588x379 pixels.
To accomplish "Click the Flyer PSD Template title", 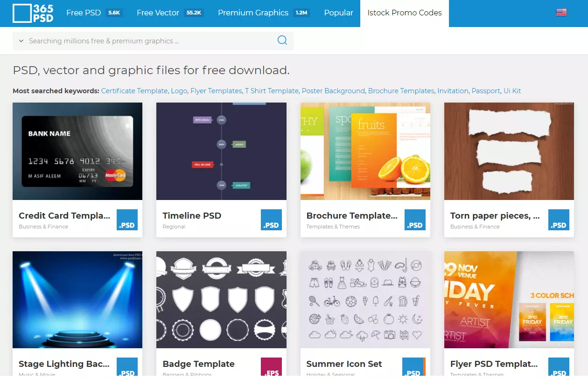I will [x=494, y=364].
